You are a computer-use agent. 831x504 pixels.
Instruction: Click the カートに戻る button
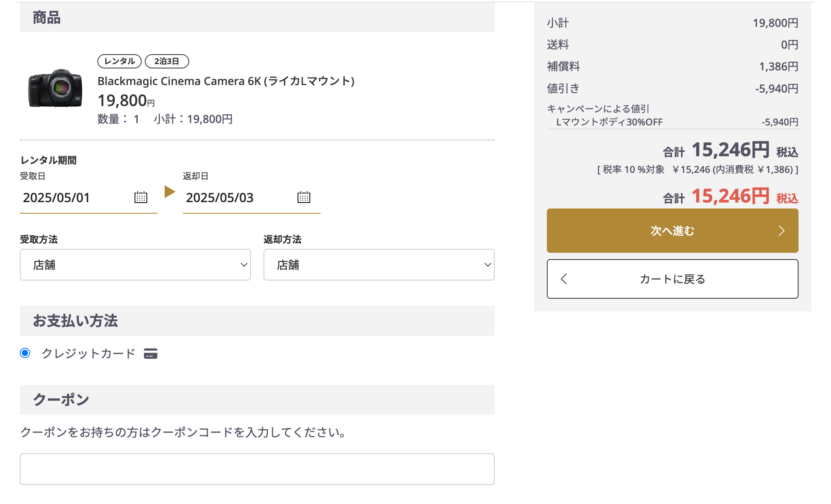[672, 279]
